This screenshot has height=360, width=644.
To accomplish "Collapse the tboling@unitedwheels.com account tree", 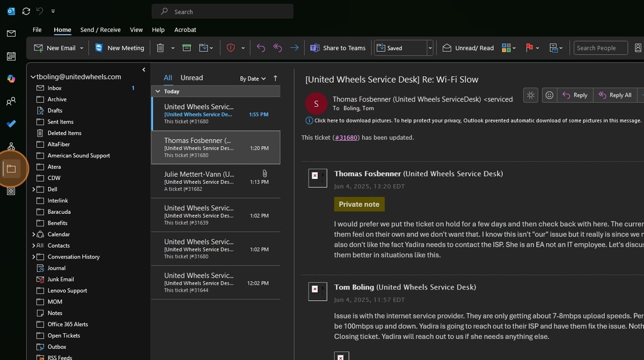I will [x=33, y=77].
